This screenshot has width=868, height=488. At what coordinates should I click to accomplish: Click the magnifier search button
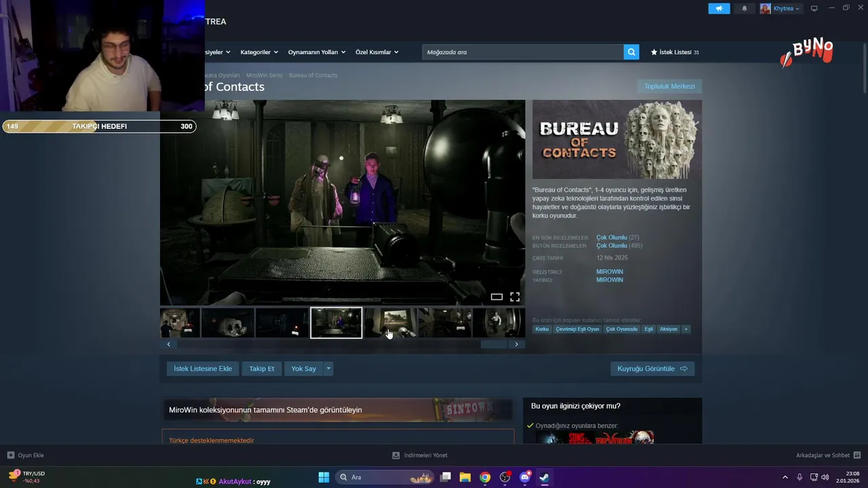click(631, 52)
